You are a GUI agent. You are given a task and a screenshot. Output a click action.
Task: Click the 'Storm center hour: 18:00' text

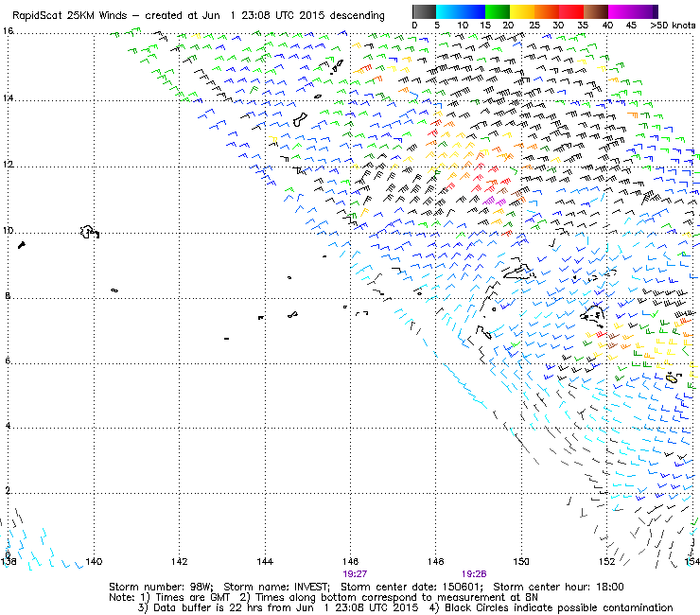pyautogui.click(x=558, y=587)
